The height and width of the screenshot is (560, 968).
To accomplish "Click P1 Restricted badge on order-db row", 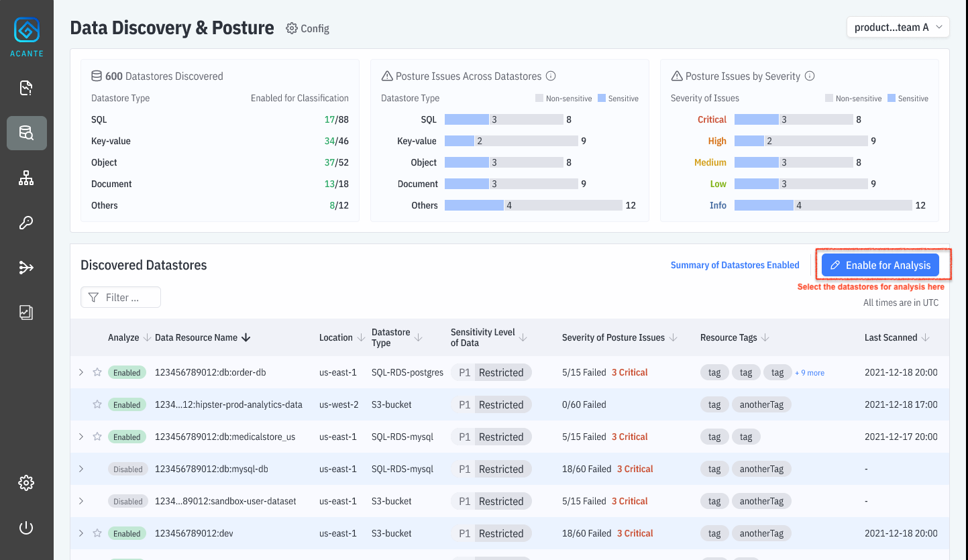I will (x=491, y=372).
